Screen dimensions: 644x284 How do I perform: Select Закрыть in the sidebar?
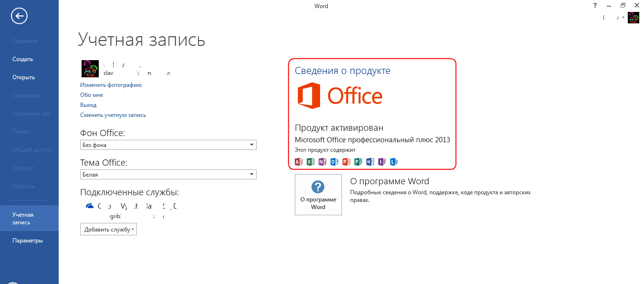coord(24,186)
